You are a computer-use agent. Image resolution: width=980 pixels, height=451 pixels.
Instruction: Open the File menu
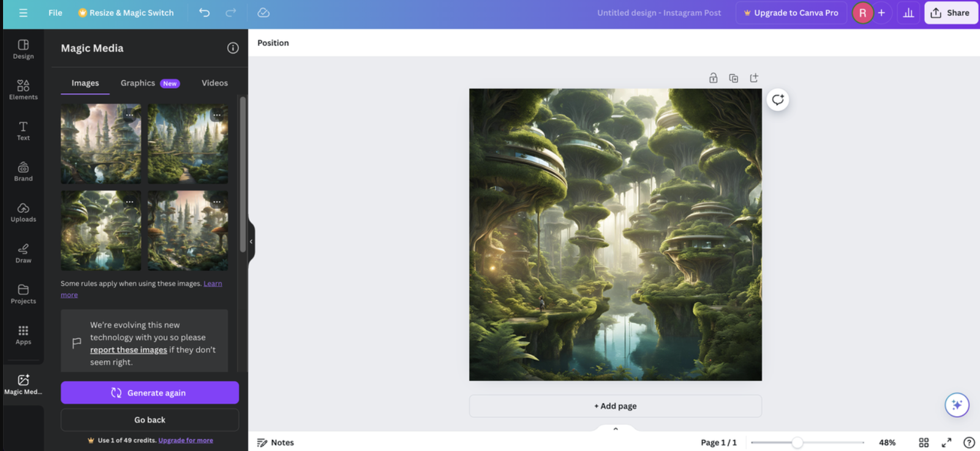click(55, 13)
